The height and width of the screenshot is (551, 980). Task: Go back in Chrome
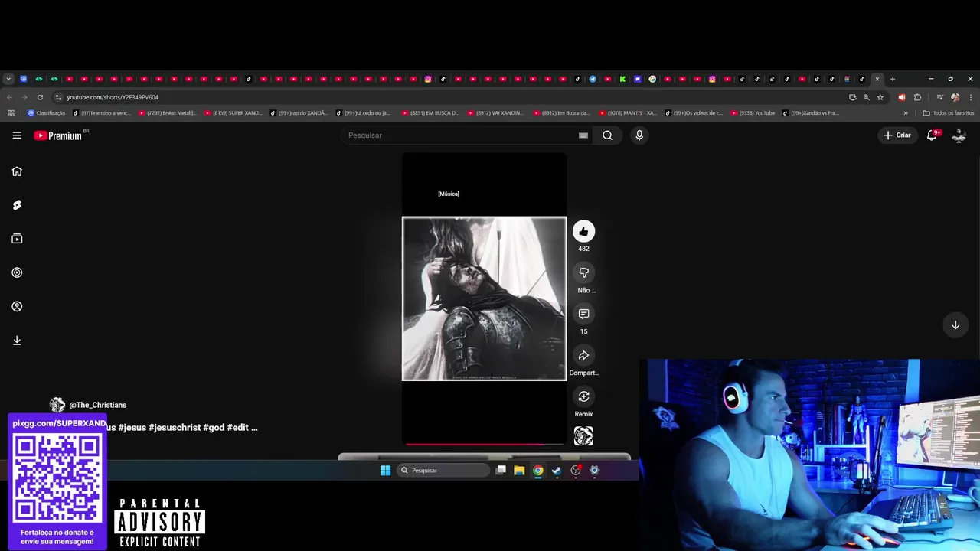coord(9,97)
